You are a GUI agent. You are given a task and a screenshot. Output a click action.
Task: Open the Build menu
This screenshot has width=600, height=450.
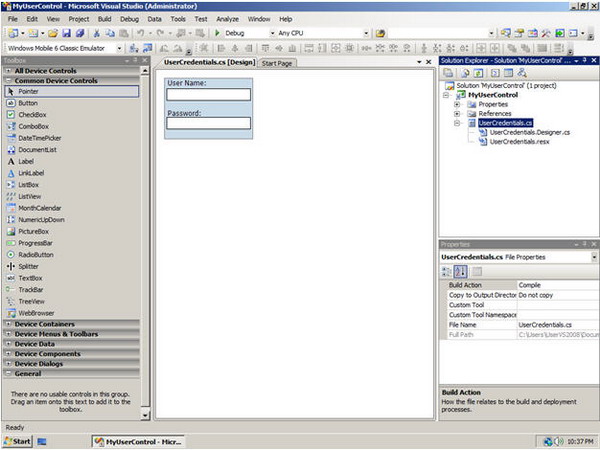coord(104,19)
